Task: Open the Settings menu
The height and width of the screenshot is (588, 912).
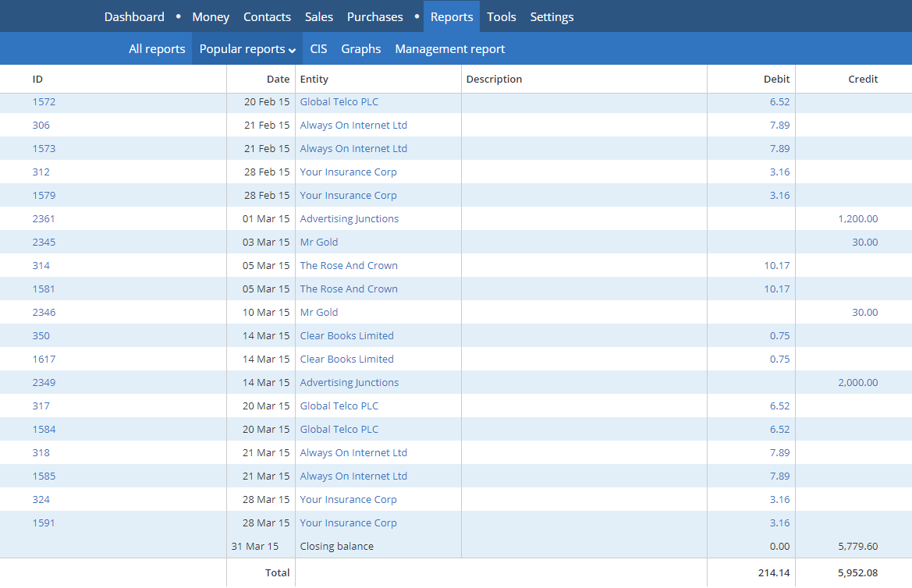Action: 552,17
